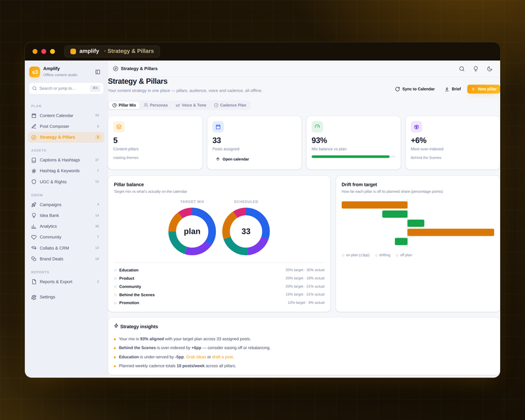Download the Brief
The width and height of the screenshot is (525, 420).
click(x=453, y=89)
